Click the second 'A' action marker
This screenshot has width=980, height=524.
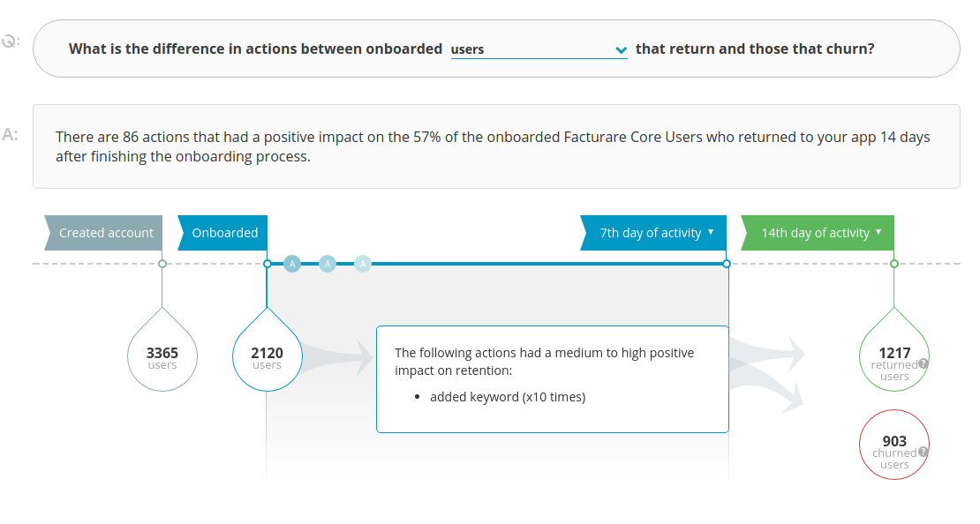coord(328,264)
